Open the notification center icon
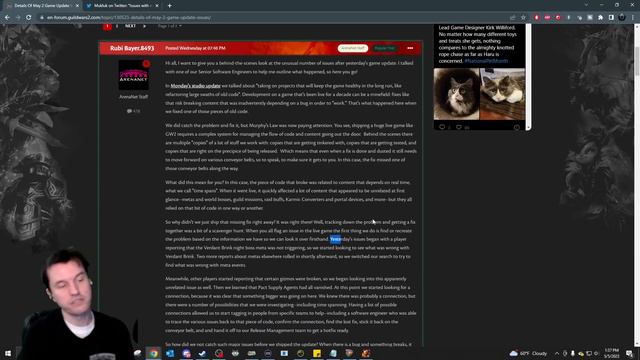The height and width of the screenshot is (360, 640). coord(629,353)
